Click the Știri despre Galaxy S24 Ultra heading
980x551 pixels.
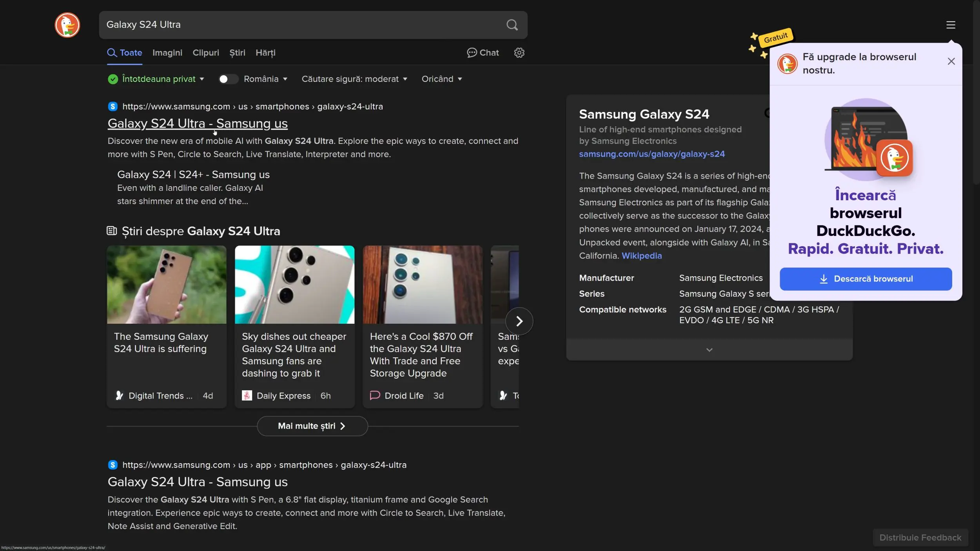coord(201,231)
